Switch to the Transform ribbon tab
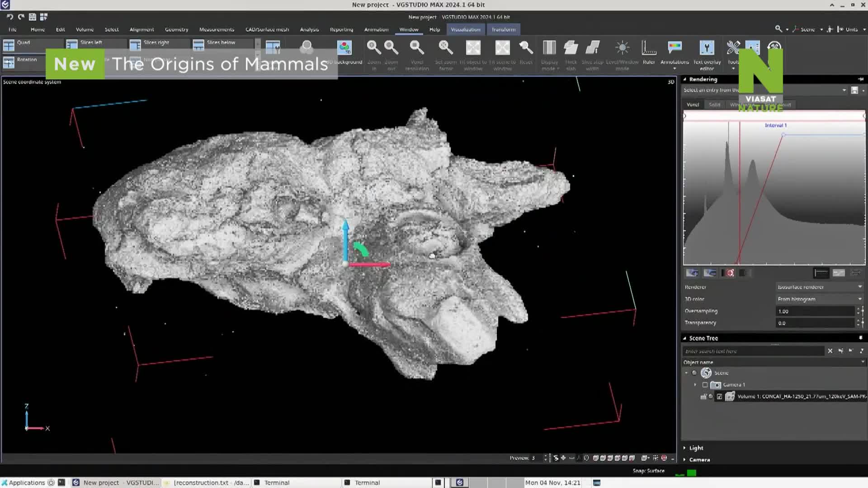 click(503, 29)
